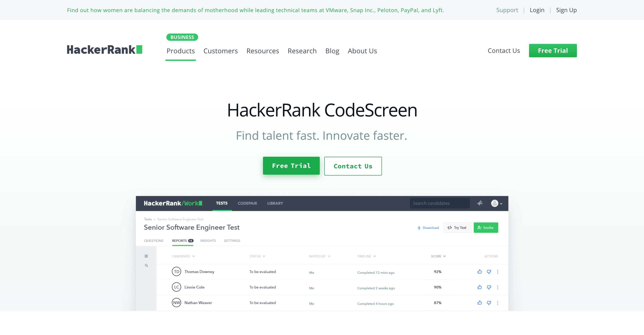
Task: Thumbs up Linnie Cole
Action: 479,287
